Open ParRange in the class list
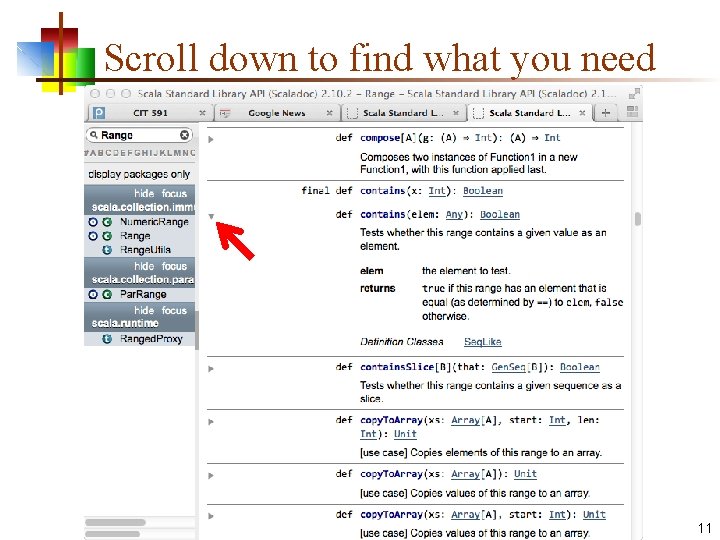 143,294
